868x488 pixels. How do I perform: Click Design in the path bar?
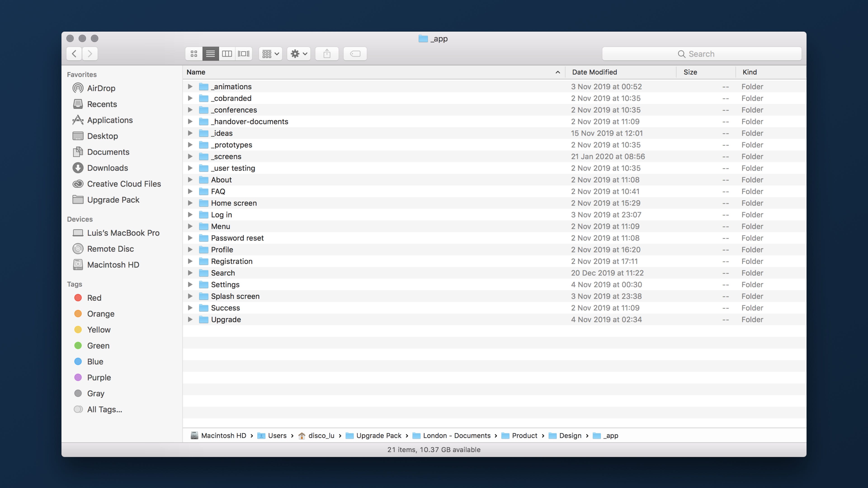[x=570, y=435]
